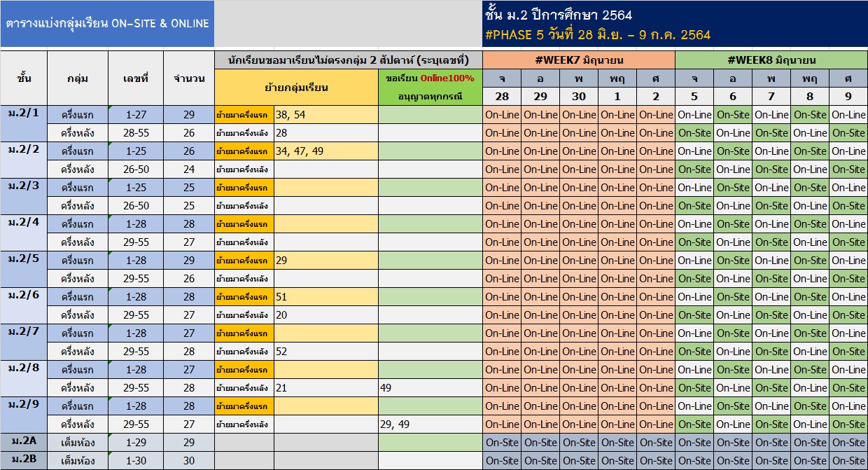Select the "ม.2B" class cell

(x=24, y=460)
